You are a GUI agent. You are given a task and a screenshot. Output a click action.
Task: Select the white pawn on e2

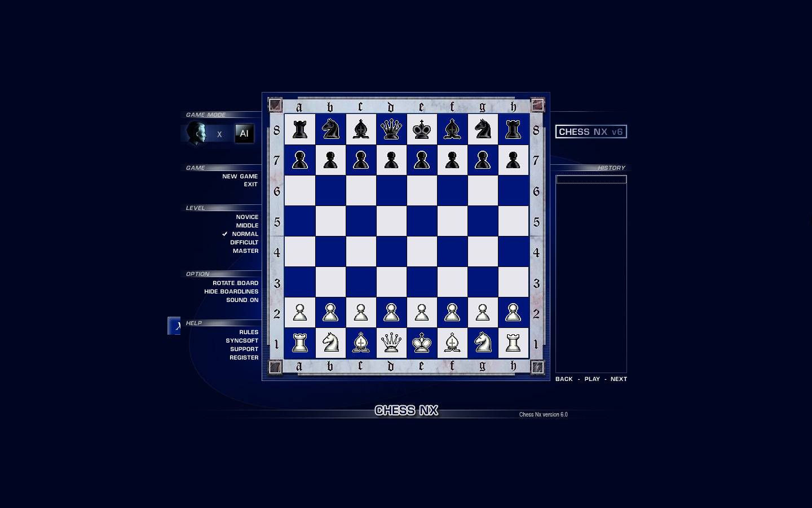422,312
